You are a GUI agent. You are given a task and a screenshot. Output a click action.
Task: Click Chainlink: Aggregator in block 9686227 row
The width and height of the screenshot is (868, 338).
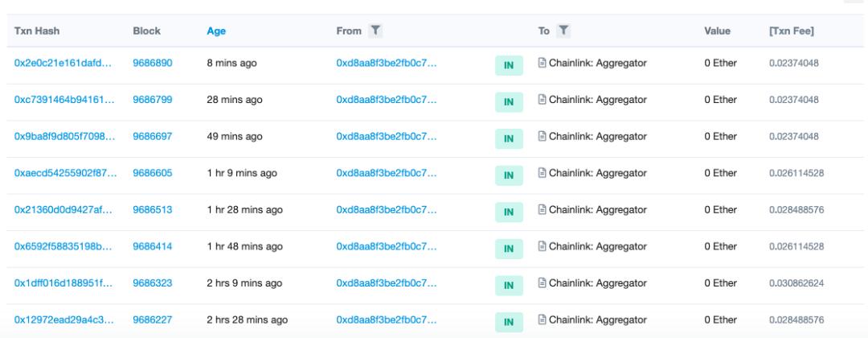598,319
